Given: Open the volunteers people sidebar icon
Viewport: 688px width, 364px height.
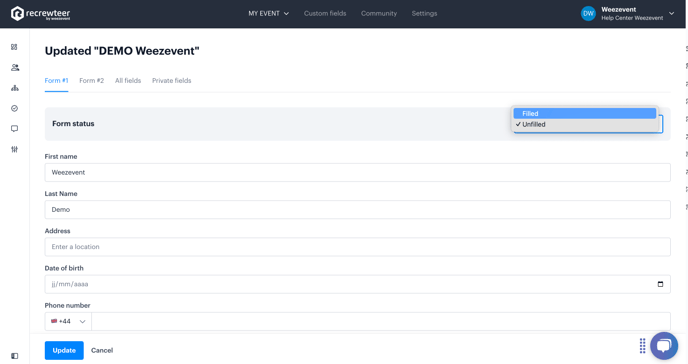Looking at the screenshot, I should 15,68.
